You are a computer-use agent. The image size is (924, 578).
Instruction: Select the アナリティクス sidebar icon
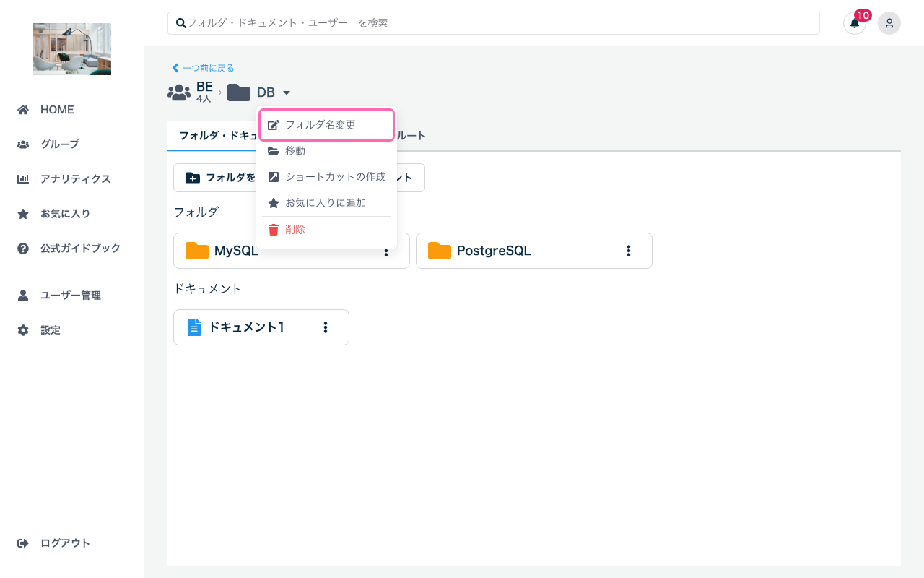pos(24,178)
